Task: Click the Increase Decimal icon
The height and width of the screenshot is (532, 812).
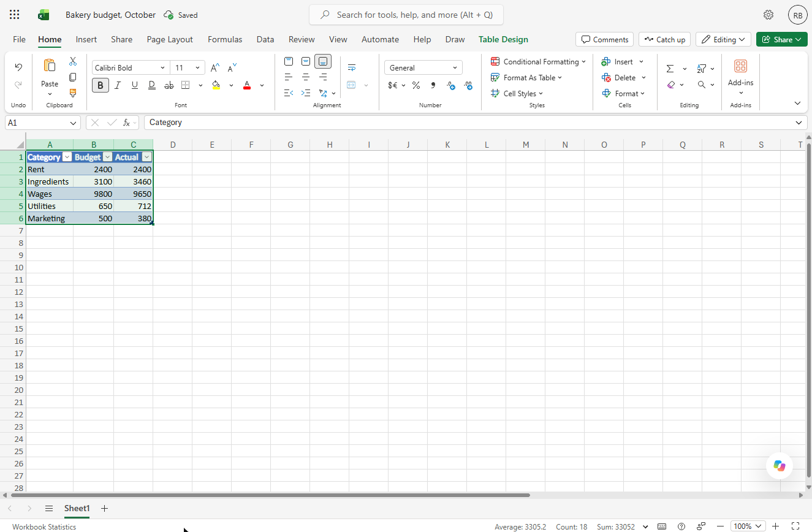Action: 451,85
